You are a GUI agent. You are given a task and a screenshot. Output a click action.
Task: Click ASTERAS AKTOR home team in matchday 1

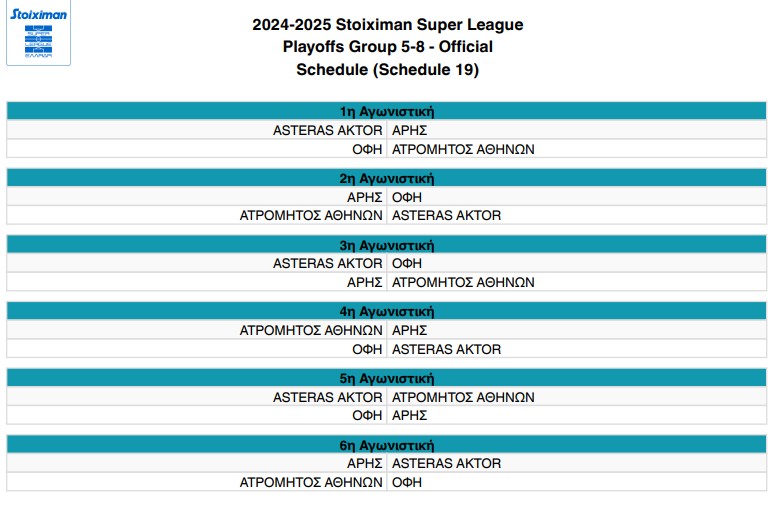[328, 131]
